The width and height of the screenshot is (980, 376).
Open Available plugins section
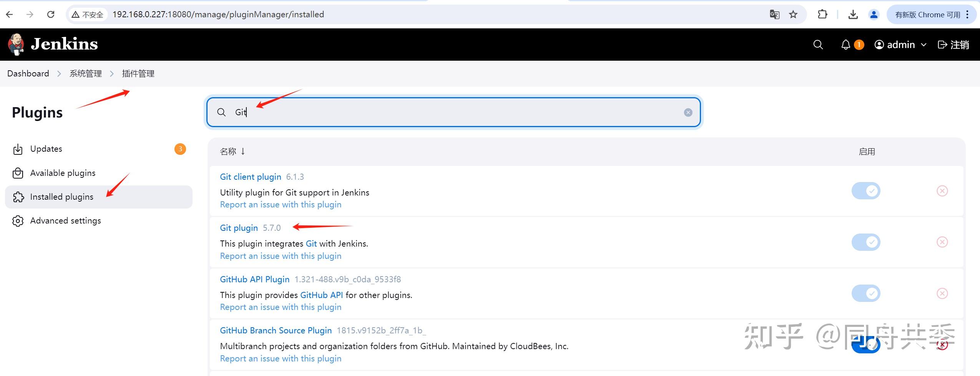[x=63, y=173]
